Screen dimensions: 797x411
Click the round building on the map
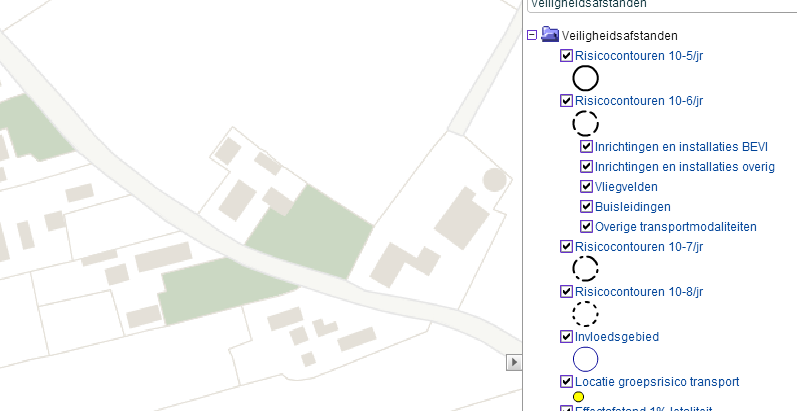pyautogui.click(x=494, y=180)
